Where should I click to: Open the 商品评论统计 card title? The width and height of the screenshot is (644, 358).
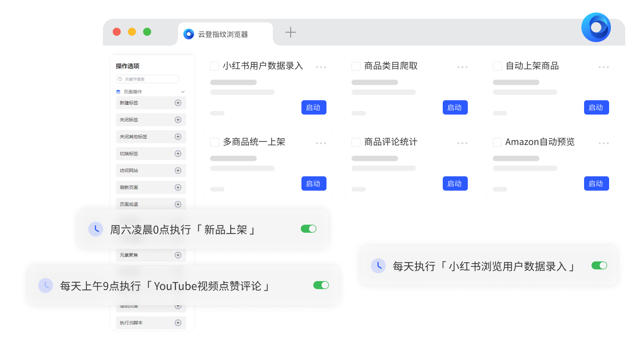391,142
